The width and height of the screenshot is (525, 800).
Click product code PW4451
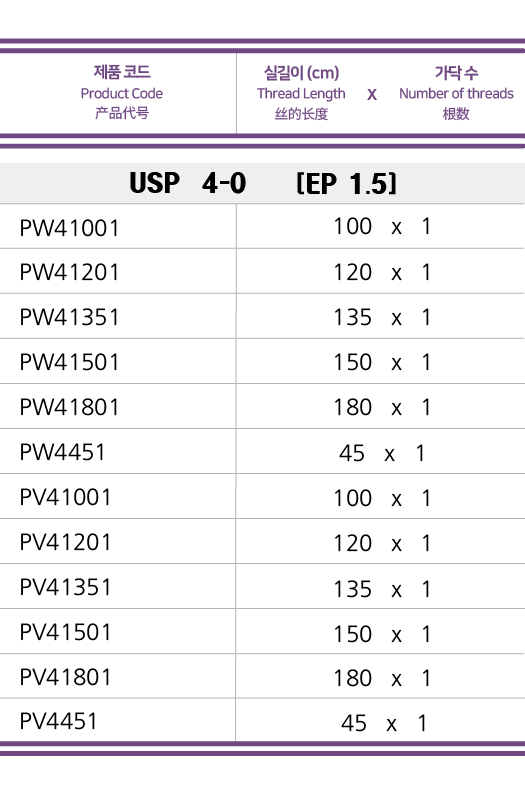tap(62, 452)
